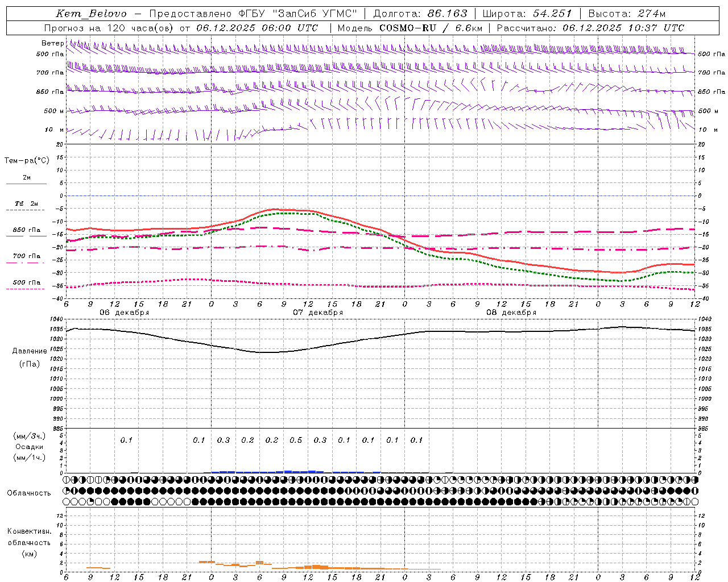Viewport: 728px width, 582px height.
Task: Click the 0.5 precipitation amount value
Action: point(296,440)
